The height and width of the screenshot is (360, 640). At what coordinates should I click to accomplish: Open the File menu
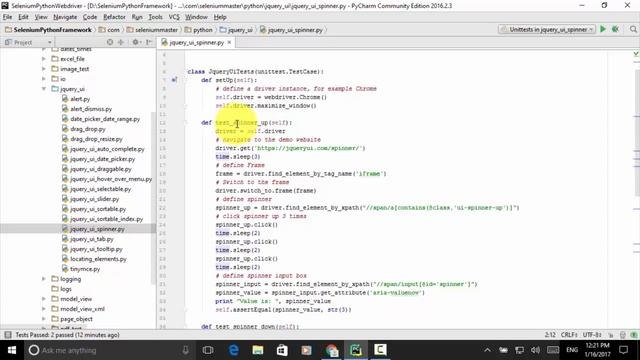7,17
